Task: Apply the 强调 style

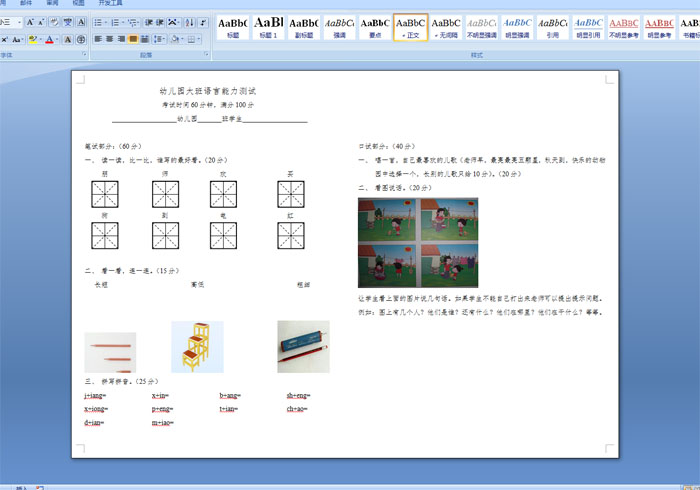Action: point(339,27)
